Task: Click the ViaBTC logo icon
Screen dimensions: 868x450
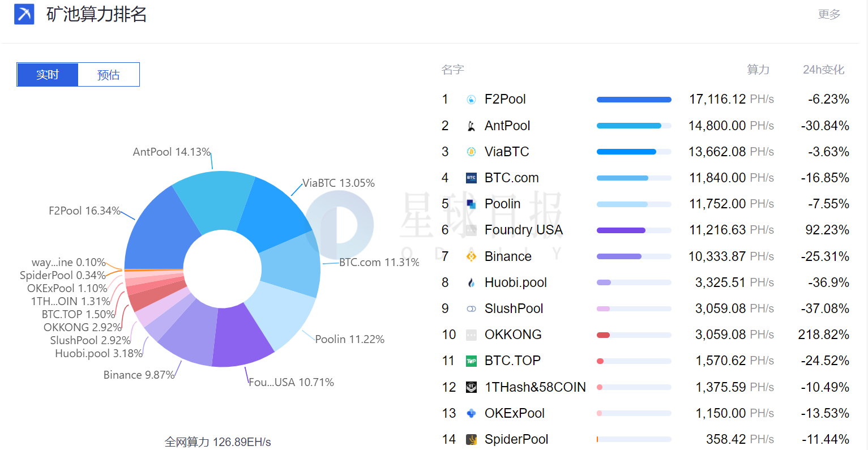Action: click(x=471, y=152)
